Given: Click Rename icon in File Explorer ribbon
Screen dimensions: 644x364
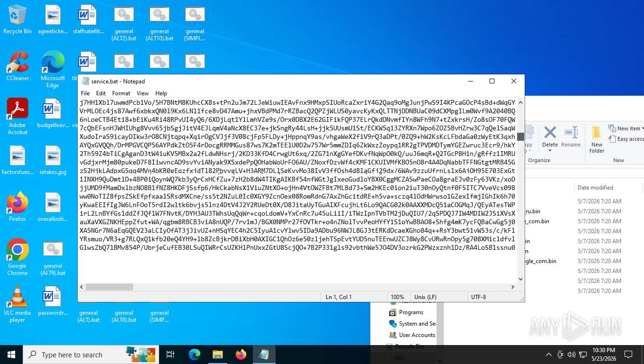Looking at the screenshot, I should point(571,136).
